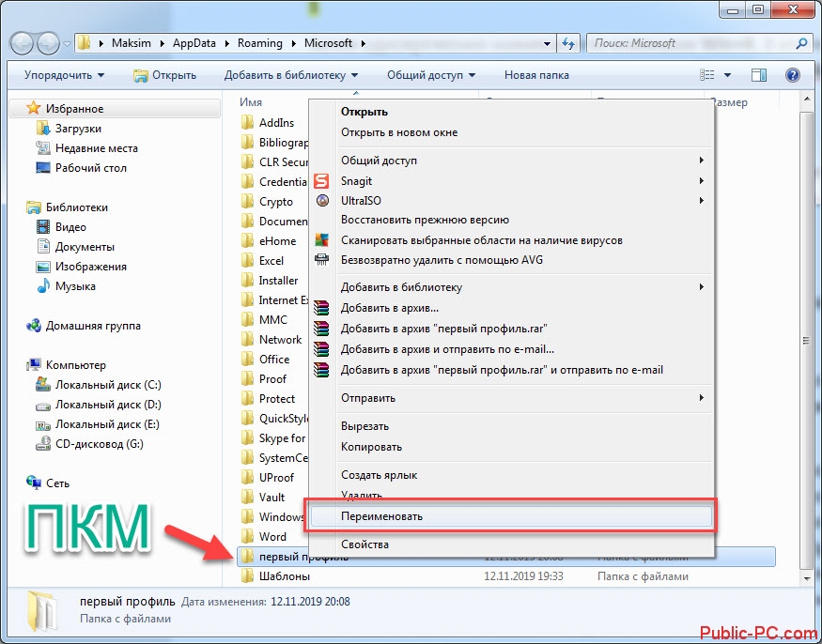The image size is (822, 644).
Task: Click the Шаблоны folder icon
Action: click(247, 576)
